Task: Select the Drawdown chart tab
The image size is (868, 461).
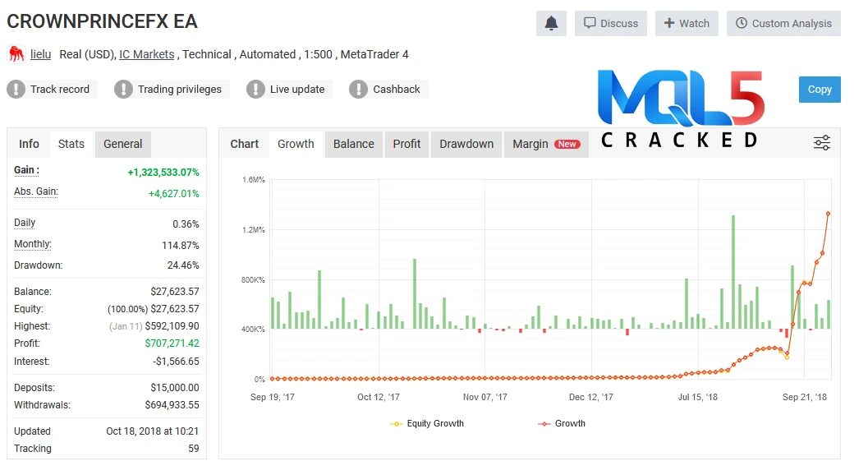Action: click(466, 144)
